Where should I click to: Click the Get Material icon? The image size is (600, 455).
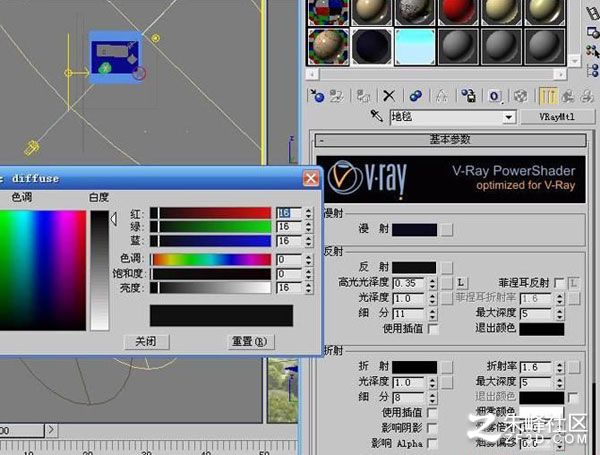(317, 96)
